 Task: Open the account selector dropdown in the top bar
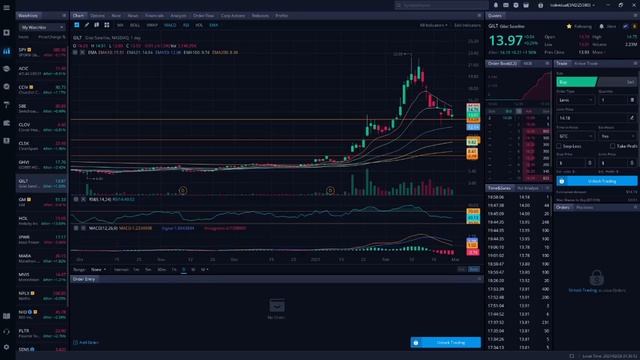[572, 5]
